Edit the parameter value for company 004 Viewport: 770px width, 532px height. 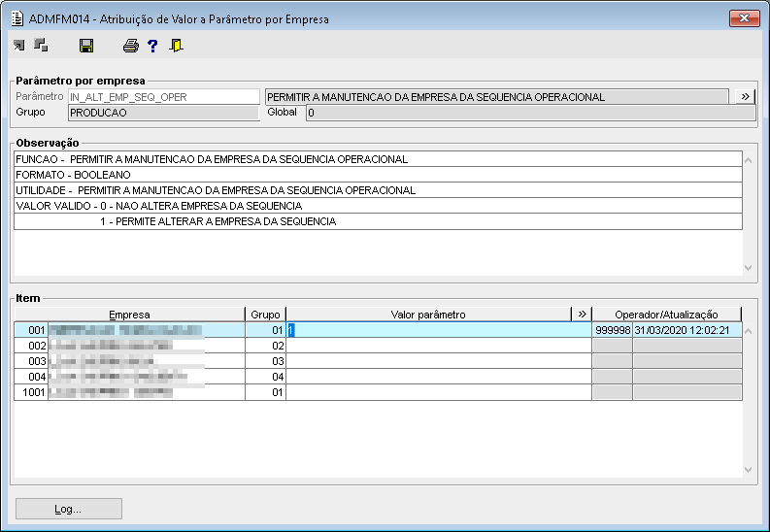(x=439, y=377)
